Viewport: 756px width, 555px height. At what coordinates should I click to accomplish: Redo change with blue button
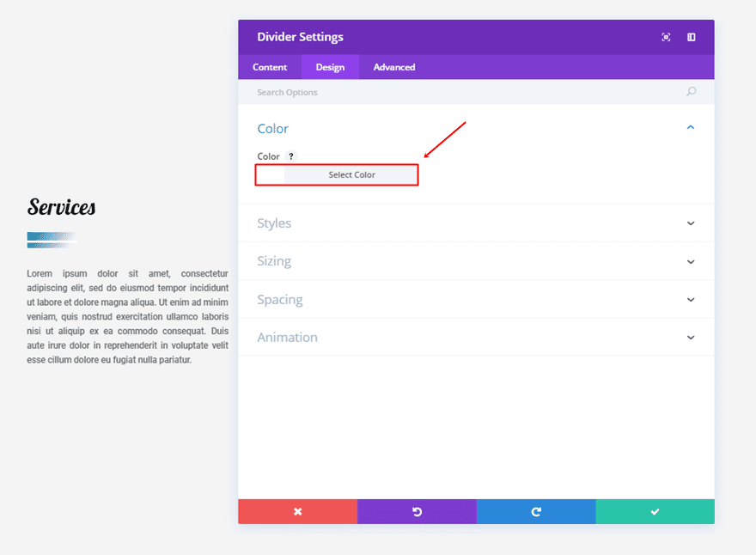(536, 511)
